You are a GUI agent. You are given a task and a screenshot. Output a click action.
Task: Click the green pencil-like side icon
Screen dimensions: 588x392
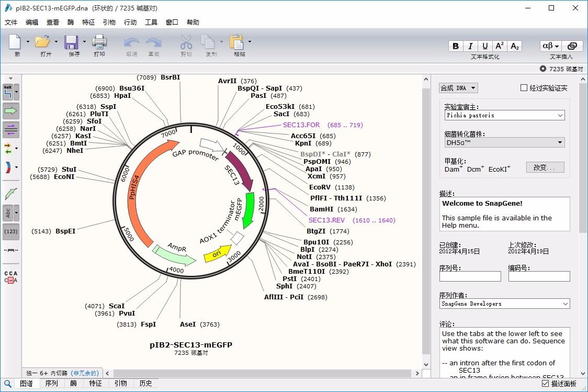[x=11, y=194]
